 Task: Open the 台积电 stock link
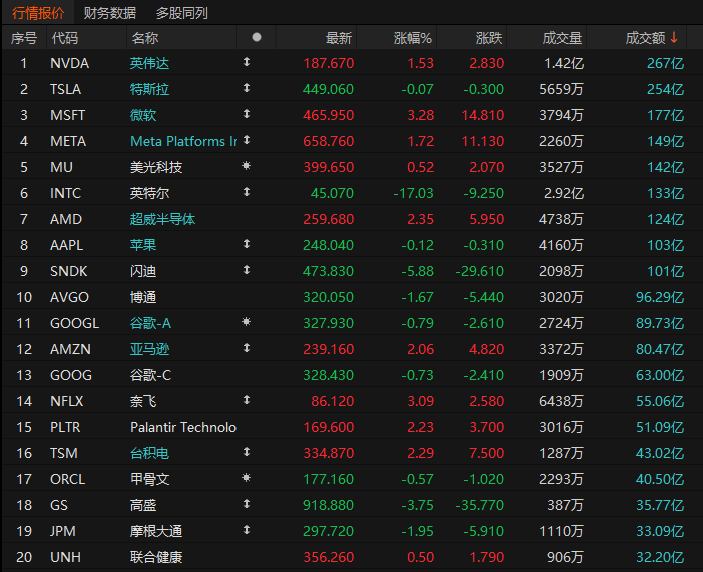149,453
